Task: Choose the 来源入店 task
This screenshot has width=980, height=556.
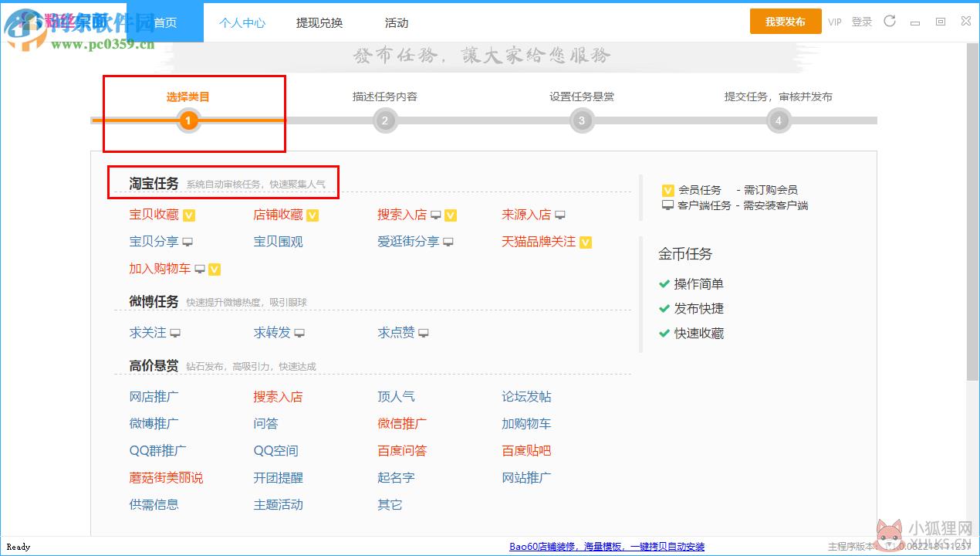Action: click(526, 215)
